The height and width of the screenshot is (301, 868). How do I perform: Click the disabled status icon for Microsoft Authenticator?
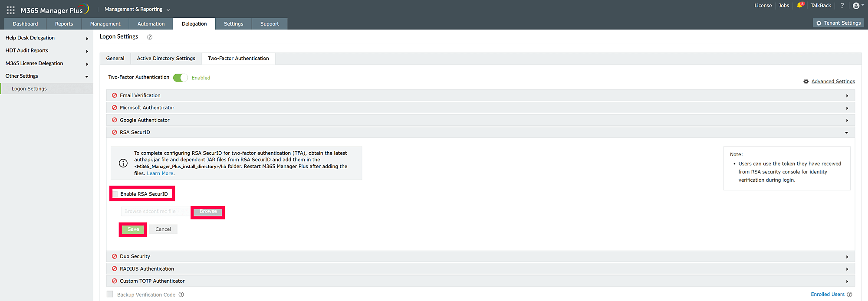115,108
